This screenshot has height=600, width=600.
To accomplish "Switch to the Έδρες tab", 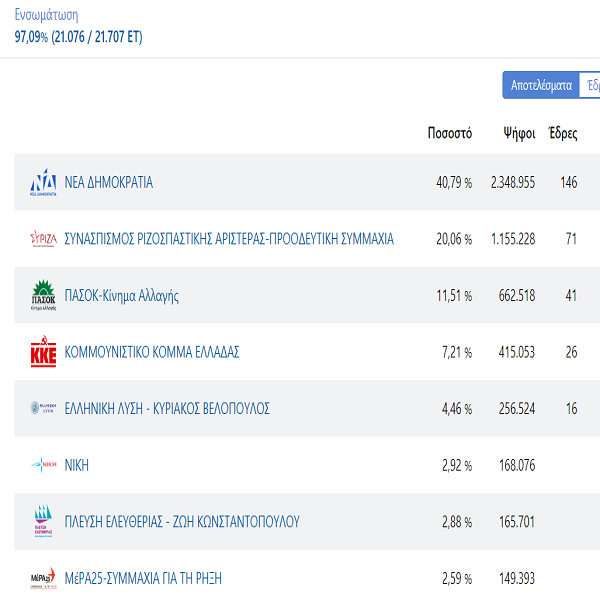I will pos(590,85).
